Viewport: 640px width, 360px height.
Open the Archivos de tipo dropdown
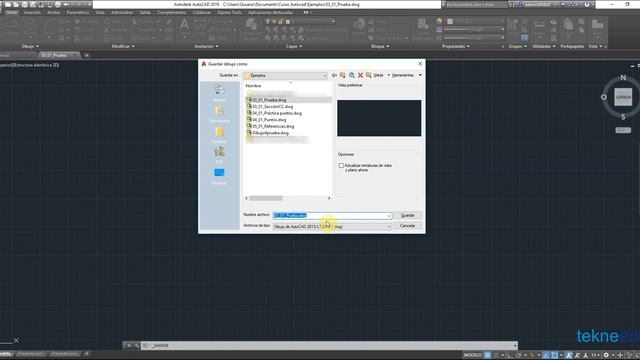tap(332, 227)
